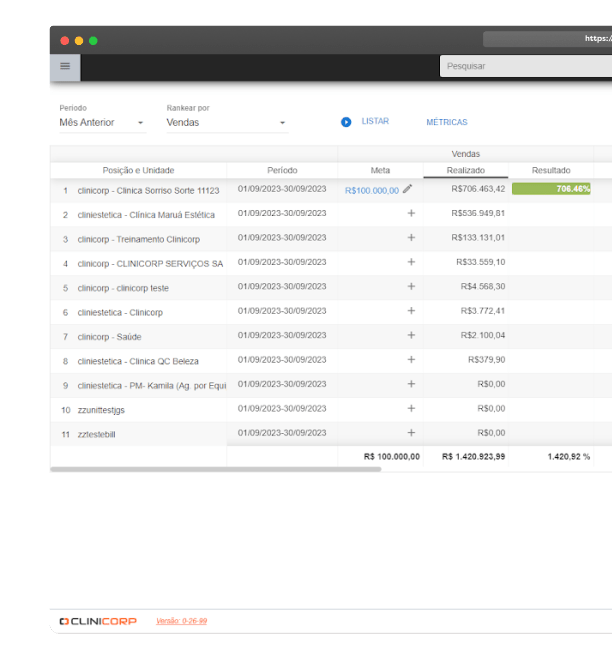
Task: Sort by Realizado column header
Action: (466, 170)
